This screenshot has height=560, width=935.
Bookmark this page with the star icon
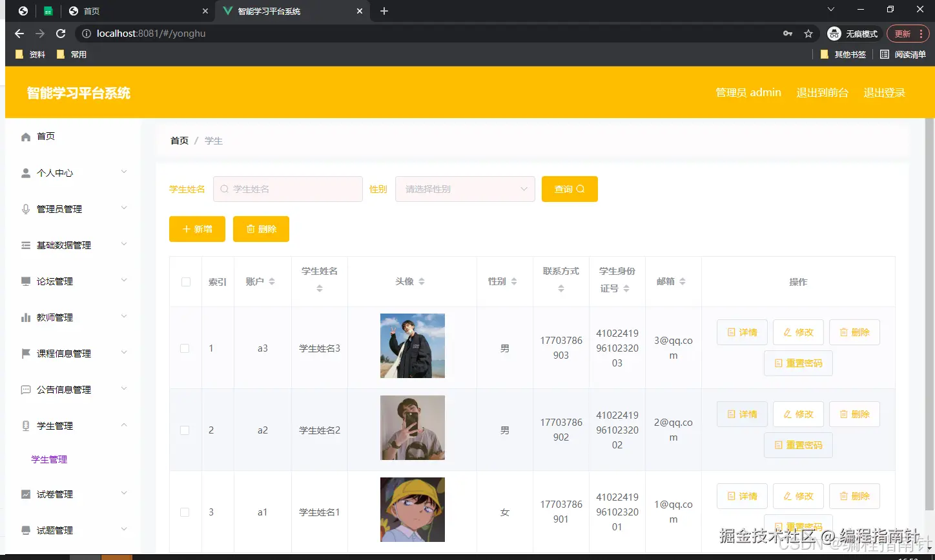(x=808, y=34)
